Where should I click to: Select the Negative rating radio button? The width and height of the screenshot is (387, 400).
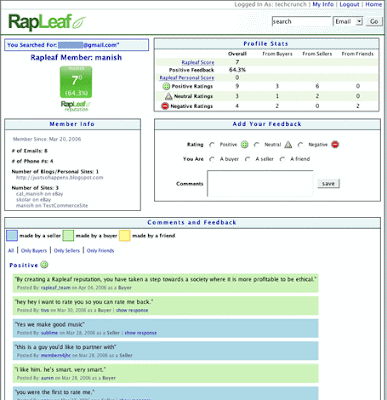pyautogui.click(x=301, y=145)
